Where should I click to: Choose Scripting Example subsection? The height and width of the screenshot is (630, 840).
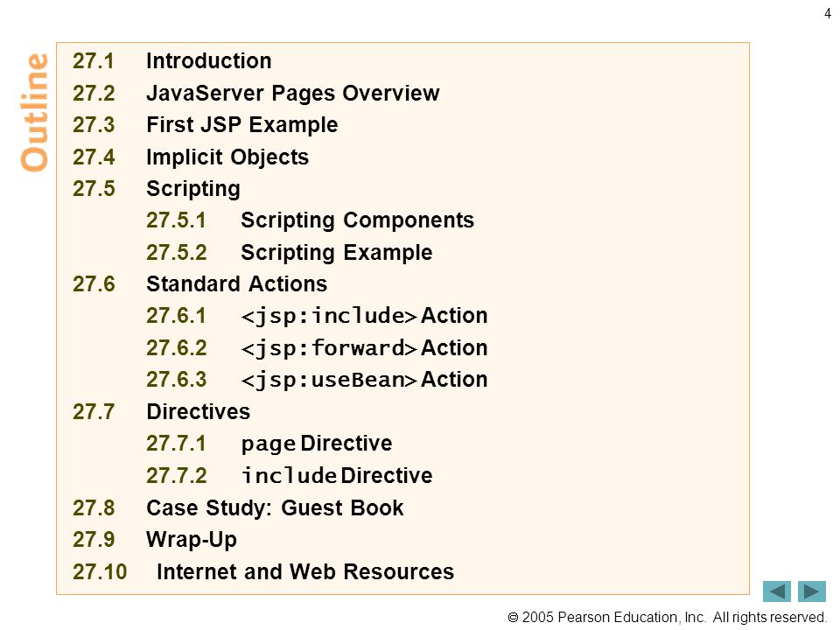click(290, 253)
